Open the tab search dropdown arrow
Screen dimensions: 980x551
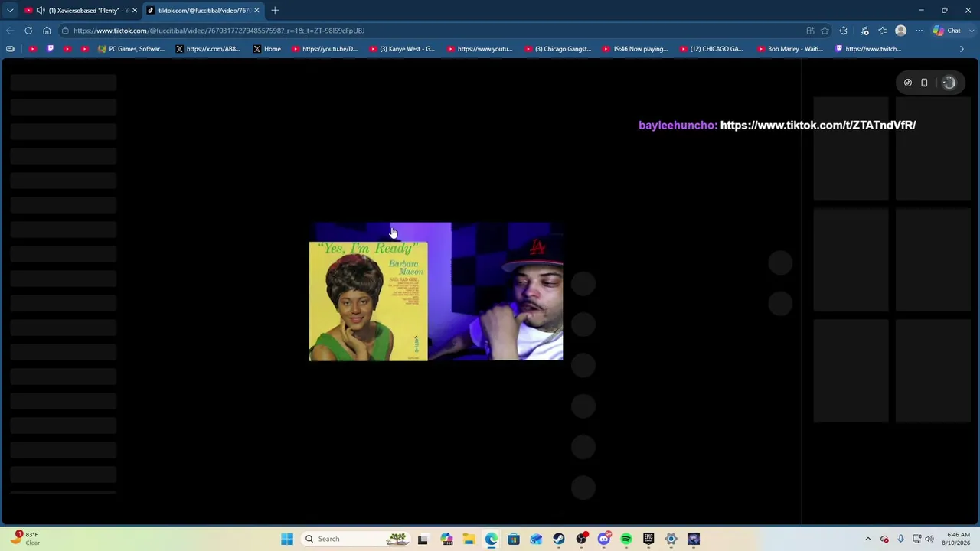pos(10,10)
